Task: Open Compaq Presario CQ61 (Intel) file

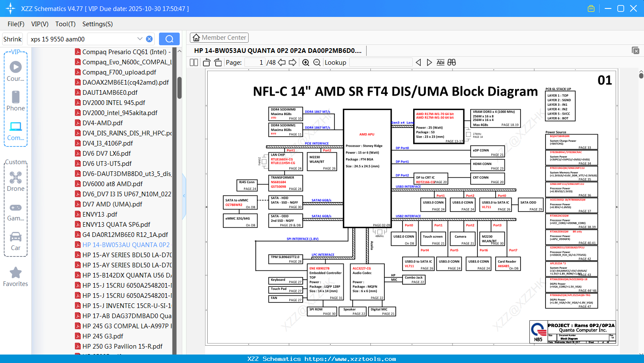Action: coord(123,52)
